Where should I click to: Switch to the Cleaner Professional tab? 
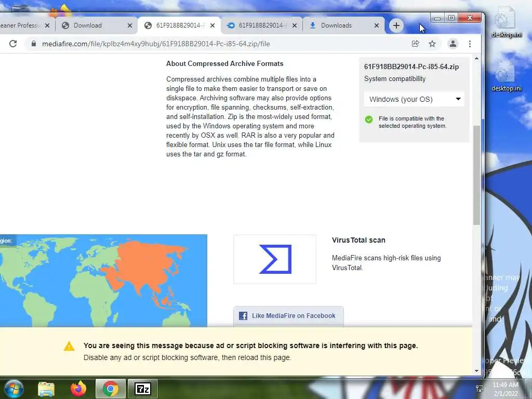tap(20, 25)
